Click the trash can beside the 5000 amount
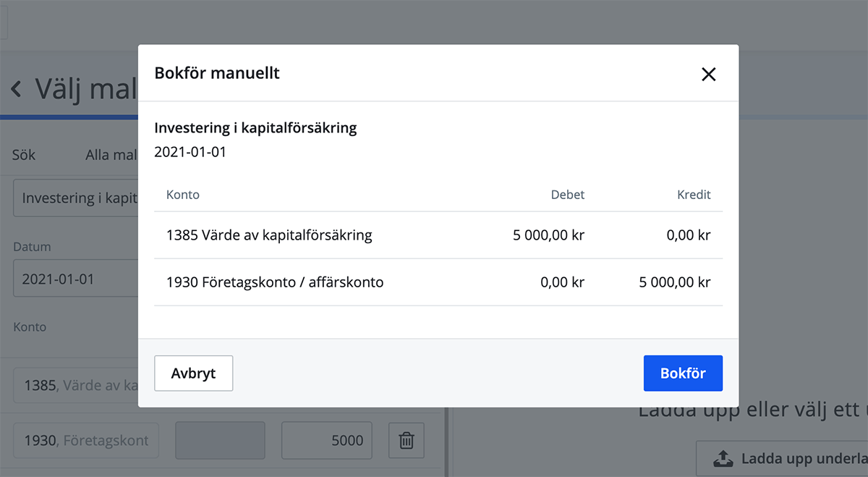The width and height of the screenshot is (868, 477). point(406,440)
